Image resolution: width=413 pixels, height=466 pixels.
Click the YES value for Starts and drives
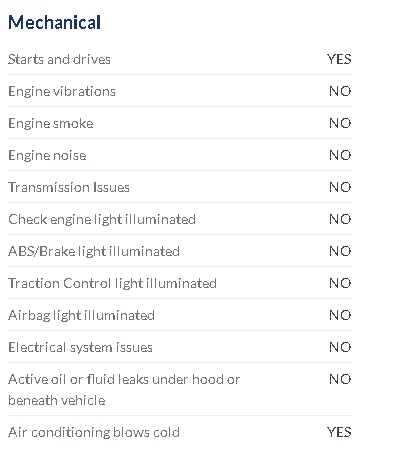tap(339, 59)
